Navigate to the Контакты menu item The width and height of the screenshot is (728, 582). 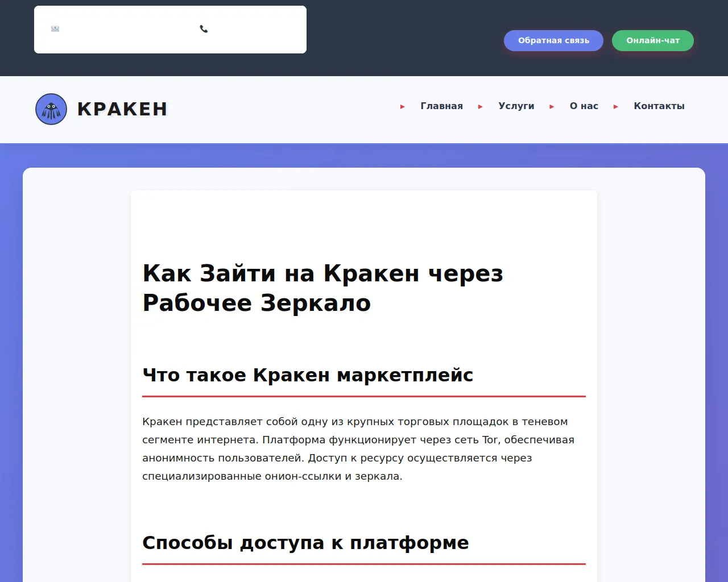(659, 106)
